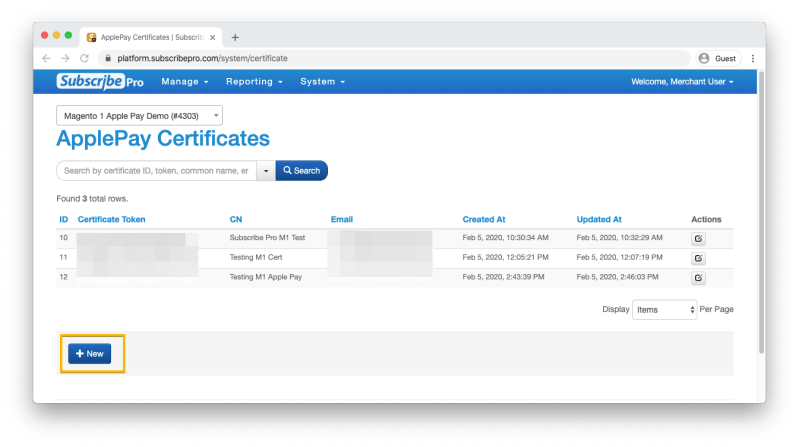Click 'Feb 5, 2020, 2:43:39 PM' cell
The image size is (799, 447).
click(503, 277)
